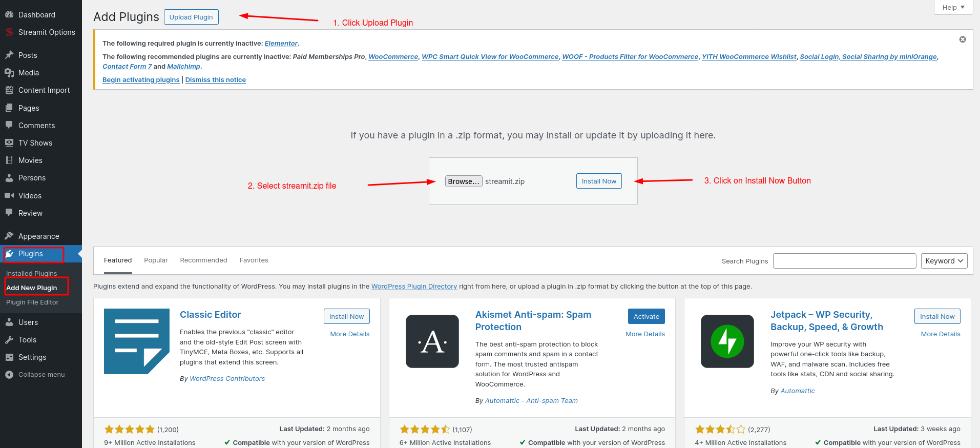
Task: Click the Media library icon
Action: pos(9,73)
